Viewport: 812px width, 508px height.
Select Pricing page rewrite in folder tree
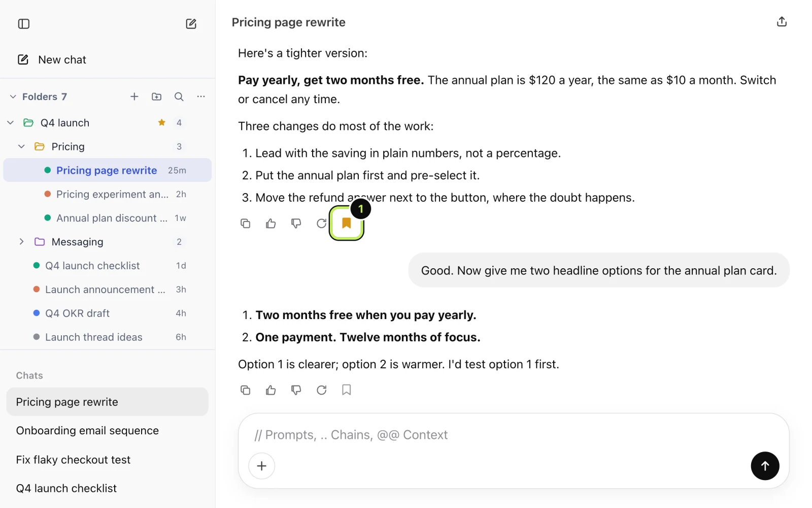tap(108, 170)
